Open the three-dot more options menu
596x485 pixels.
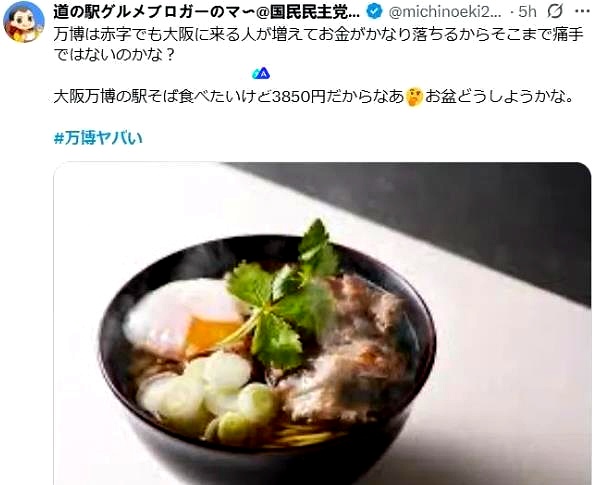tap(582, 12)
